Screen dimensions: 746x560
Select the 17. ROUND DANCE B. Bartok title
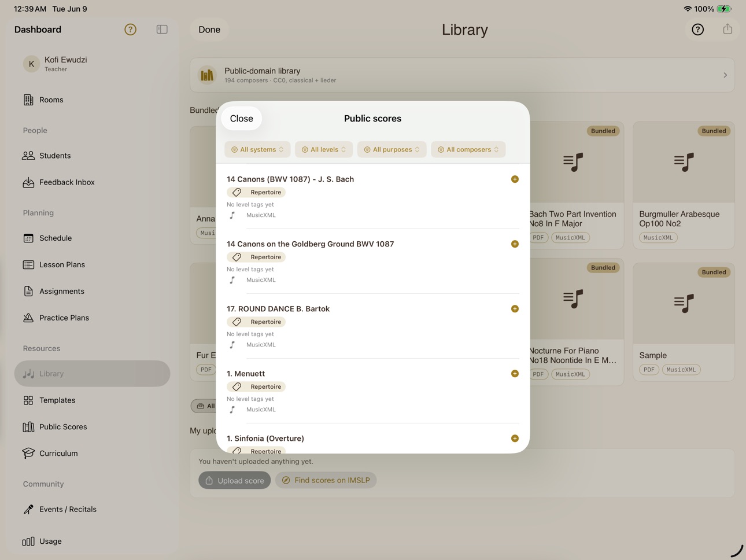[x=278, y=309]
